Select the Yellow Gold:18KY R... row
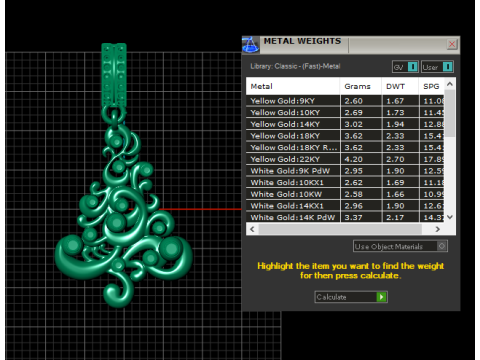 (x=345, y=148)
